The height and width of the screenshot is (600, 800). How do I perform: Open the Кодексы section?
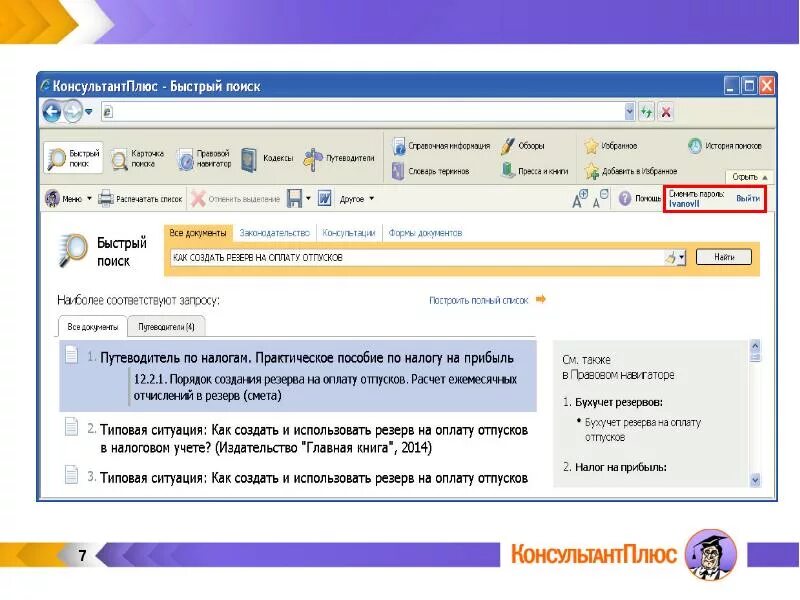267,159
